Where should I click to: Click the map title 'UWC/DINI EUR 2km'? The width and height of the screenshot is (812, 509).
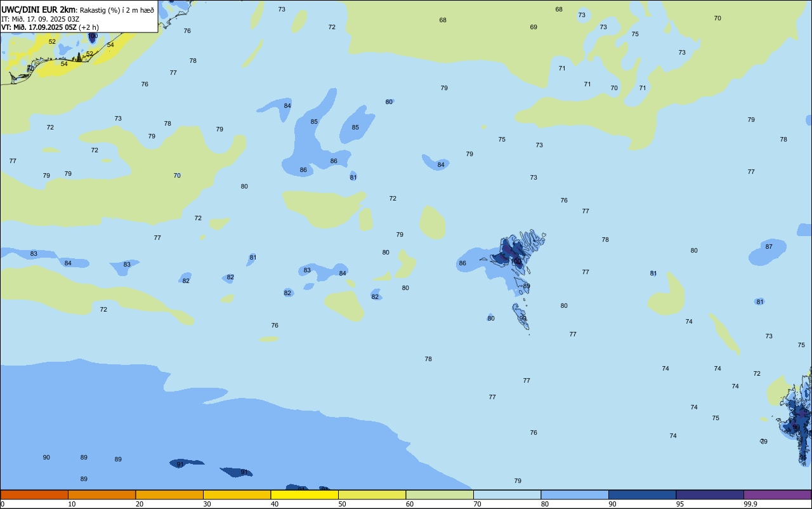38,9
